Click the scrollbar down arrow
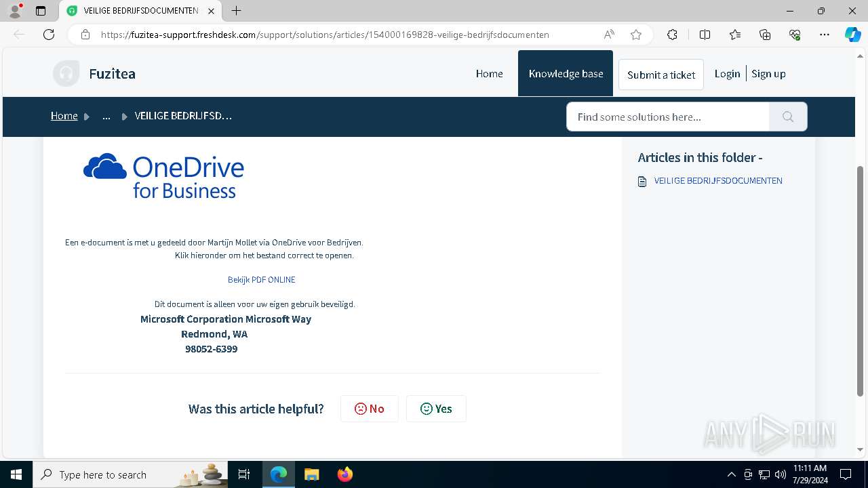 coord(861,449)
